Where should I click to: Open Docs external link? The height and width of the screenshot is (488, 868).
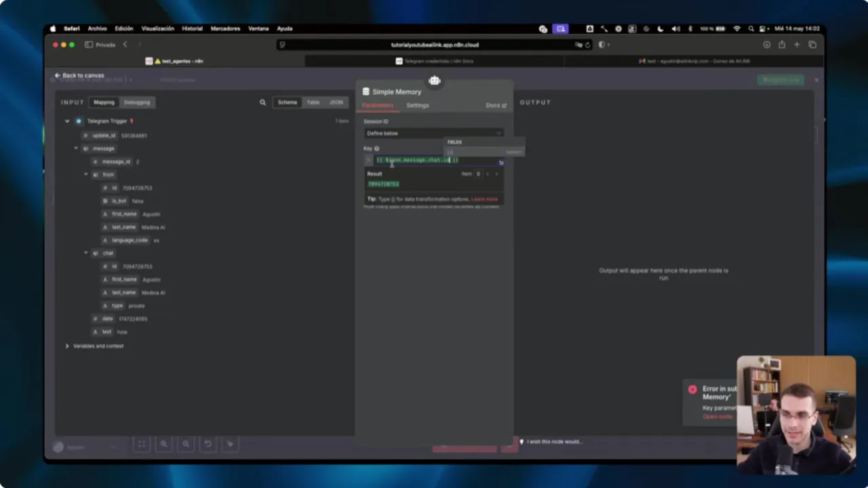point(496,106)
